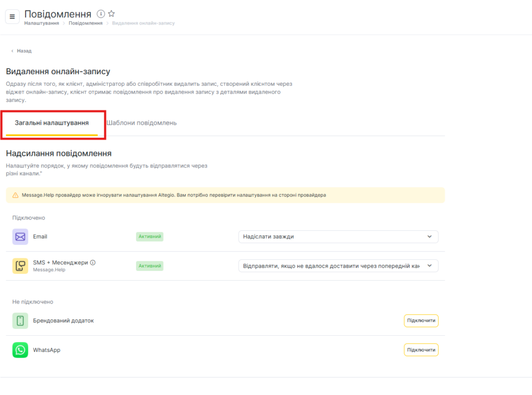Star the Повідомлення page as favorite
The width and height of the screenshot is (532, 395).
tap(111, 14)
